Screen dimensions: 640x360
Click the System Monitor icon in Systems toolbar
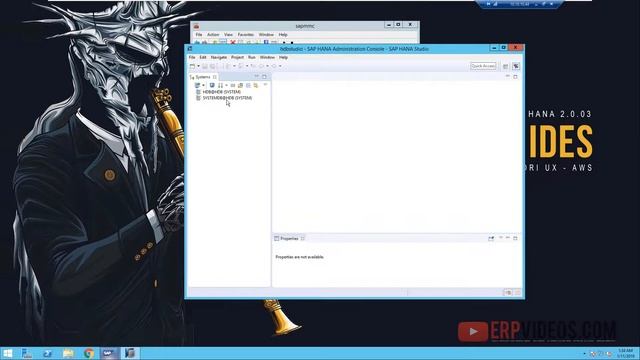coord(212,85)
